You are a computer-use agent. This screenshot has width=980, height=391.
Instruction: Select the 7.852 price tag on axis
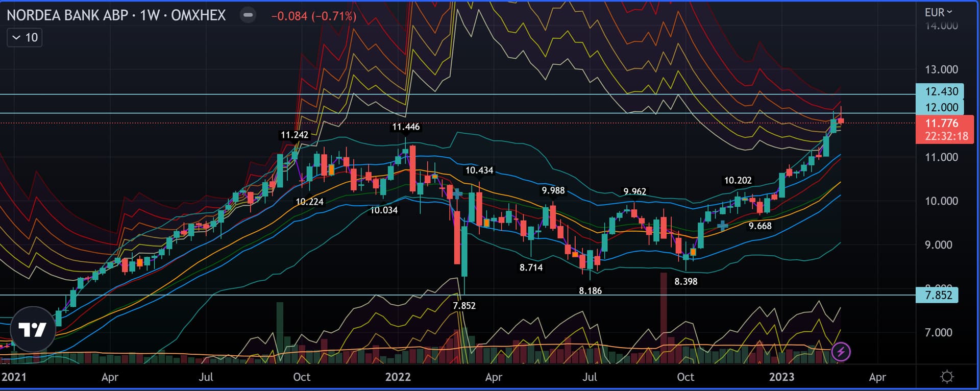pos(937,295)
